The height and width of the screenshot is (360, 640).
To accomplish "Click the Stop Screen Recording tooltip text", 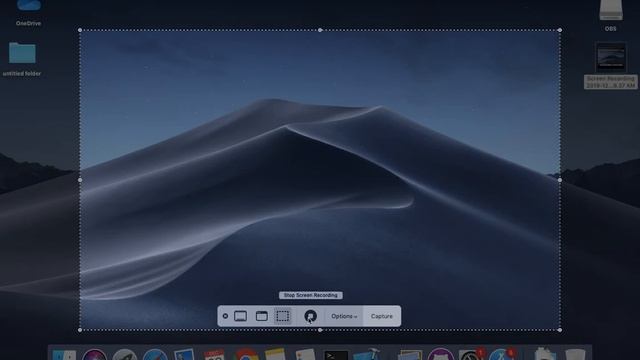I will 311,295.
